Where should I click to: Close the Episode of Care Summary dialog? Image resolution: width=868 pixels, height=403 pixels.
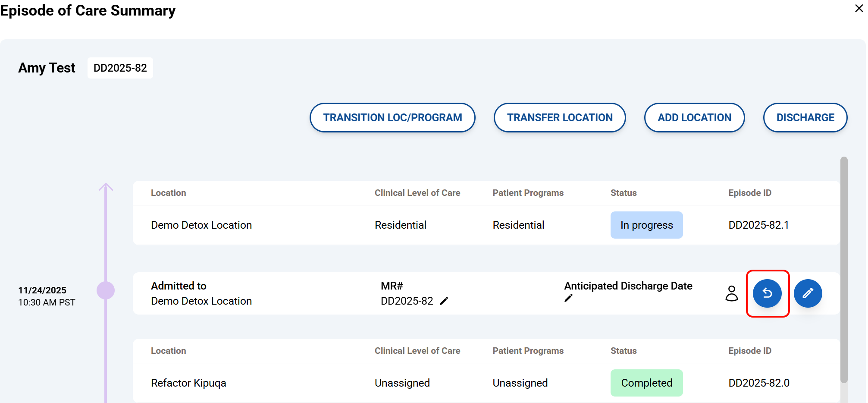pos(859,9)
